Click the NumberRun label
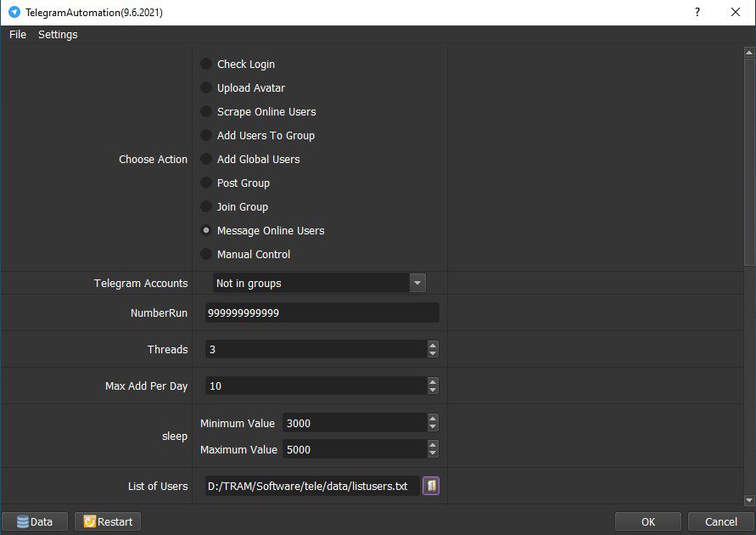 click(159, 313)
